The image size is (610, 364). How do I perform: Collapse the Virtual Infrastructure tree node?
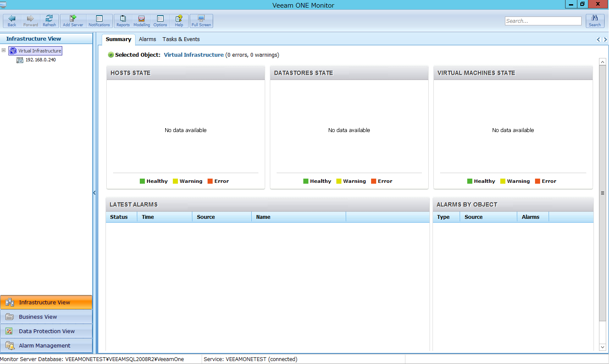[4, 50]
